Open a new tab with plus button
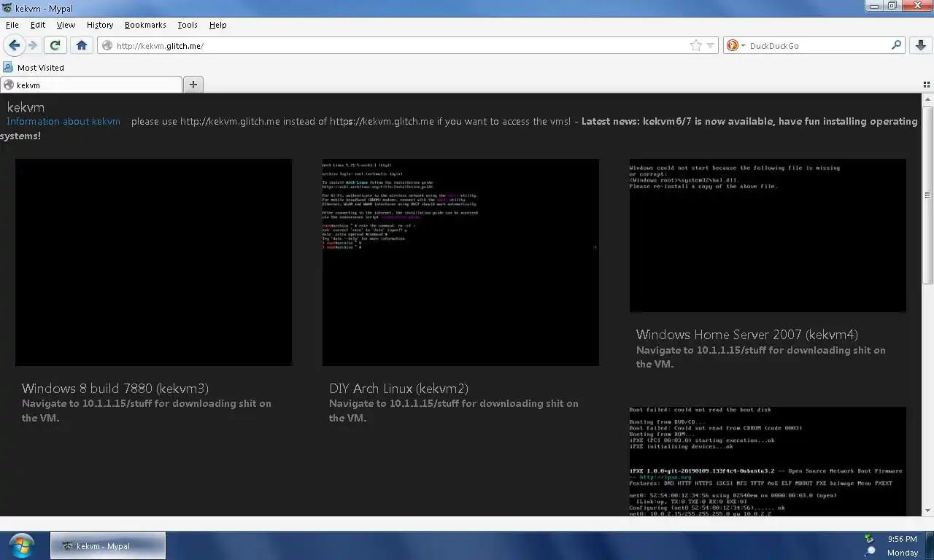 click(193, 85)
